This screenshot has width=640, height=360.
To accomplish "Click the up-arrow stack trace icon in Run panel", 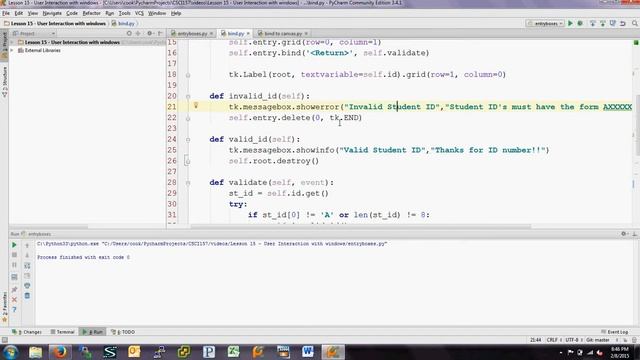I will pos(27,245).
